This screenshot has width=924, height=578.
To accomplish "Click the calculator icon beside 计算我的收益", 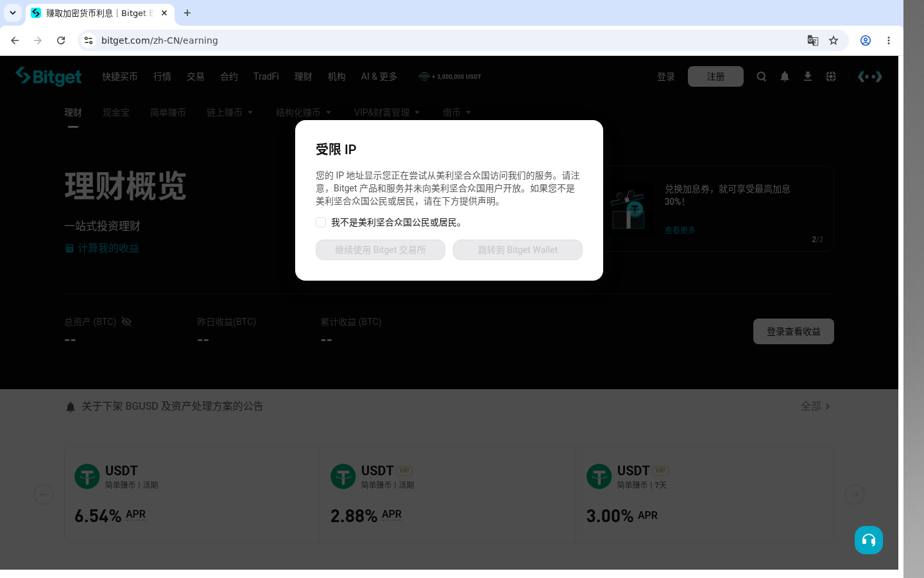I will coord(69,249).
